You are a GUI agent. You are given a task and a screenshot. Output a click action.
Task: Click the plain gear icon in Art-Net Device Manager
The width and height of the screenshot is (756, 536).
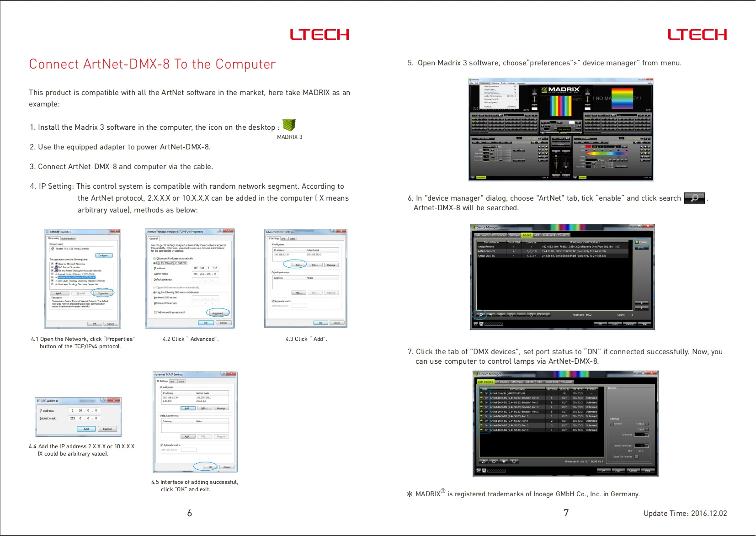[x=531, y=315]
